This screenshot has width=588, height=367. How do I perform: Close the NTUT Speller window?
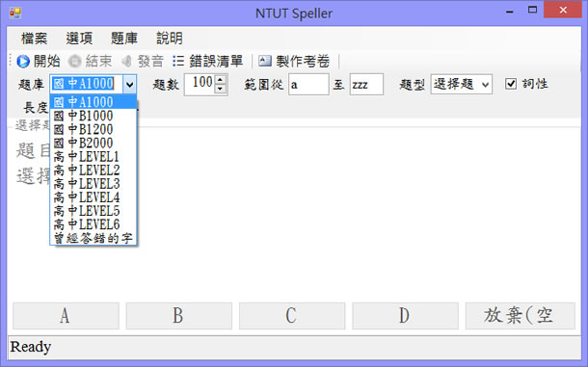[x=563, y=10]
